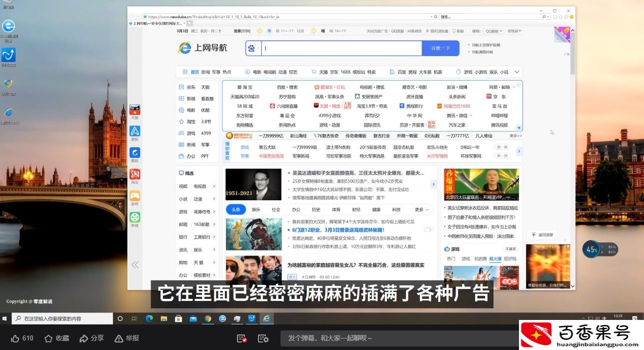
Task: Open File Explorer from the taskbar
Action: 163,318
